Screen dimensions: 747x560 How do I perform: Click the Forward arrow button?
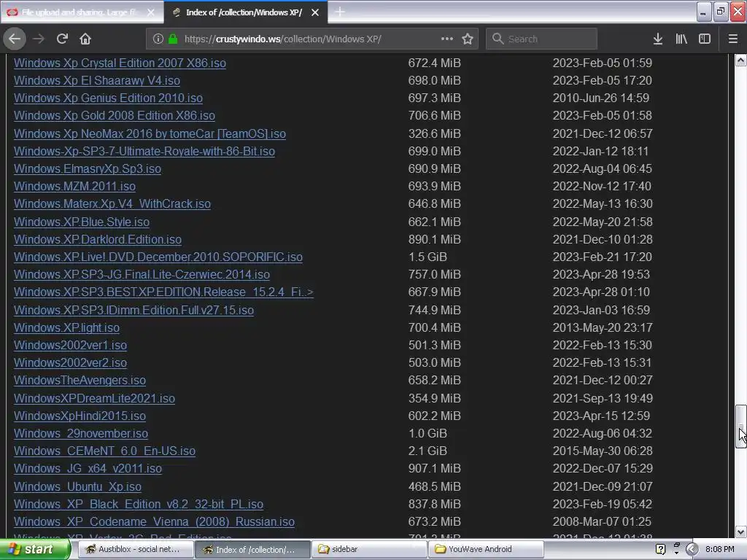tap(39, 39)
